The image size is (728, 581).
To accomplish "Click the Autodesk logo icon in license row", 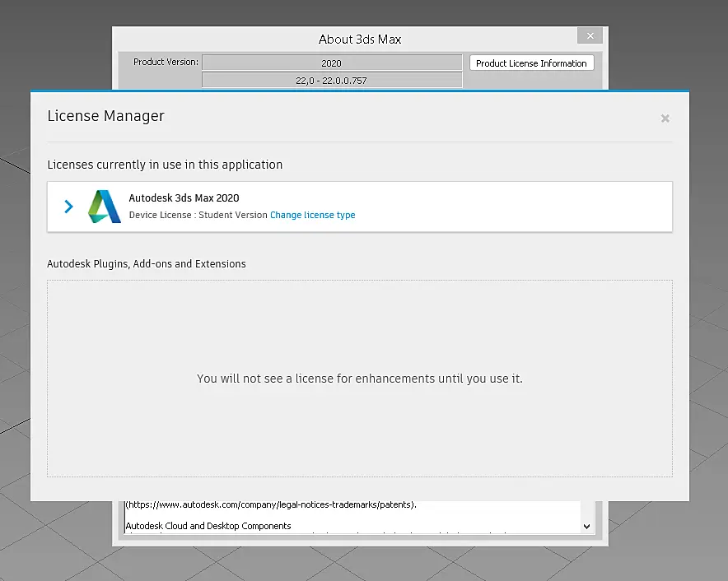I will (105, 207).
